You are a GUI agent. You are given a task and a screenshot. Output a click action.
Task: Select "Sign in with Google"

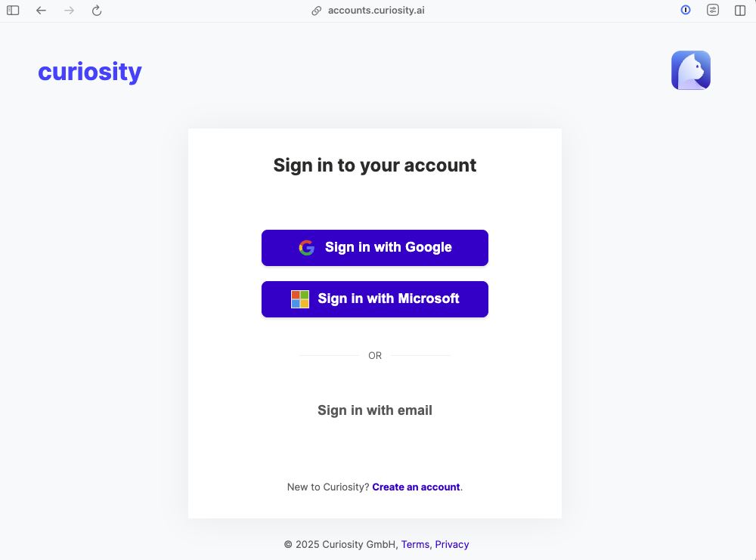(x=374, y=247)
